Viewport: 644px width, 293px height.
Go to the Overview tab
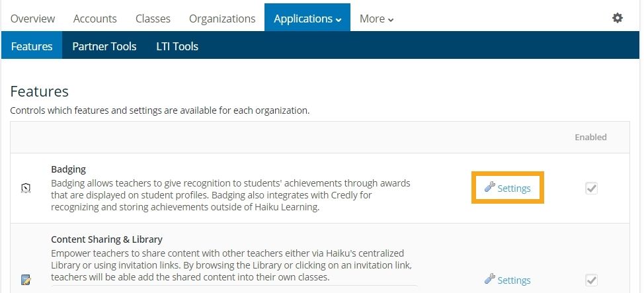(x=32, y=19)
